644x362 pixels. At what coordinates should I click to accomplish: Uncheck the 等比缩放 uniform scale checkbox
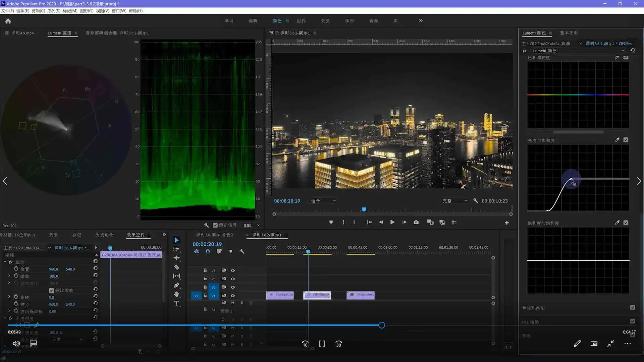click(x=51, y=290)
